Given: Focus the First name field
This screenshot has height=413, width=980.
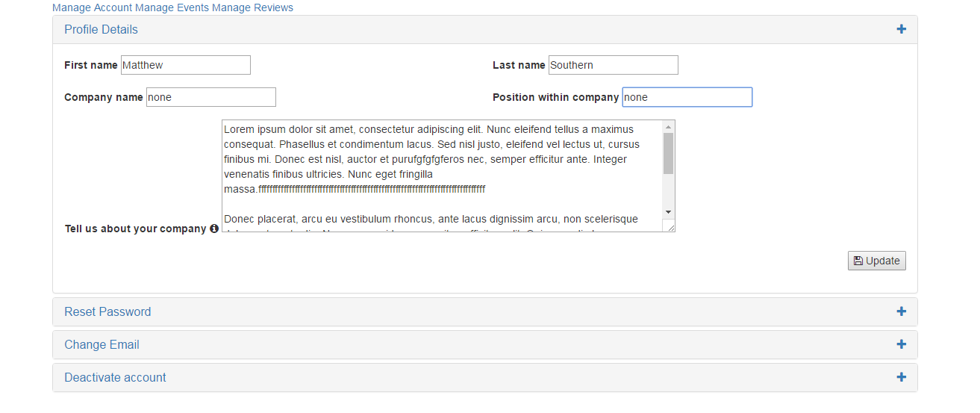Looking at the screenshot, I should coord(185,65).
